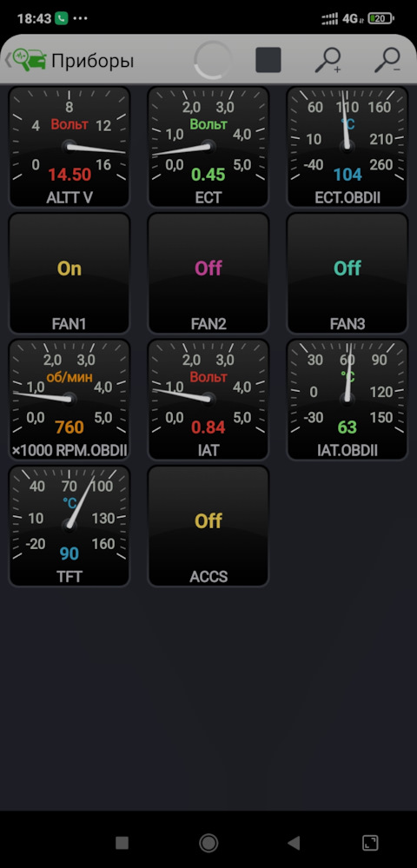Tap the stop recording square button
This screenshot has height=868, width=417.
(x=268, y=60)
